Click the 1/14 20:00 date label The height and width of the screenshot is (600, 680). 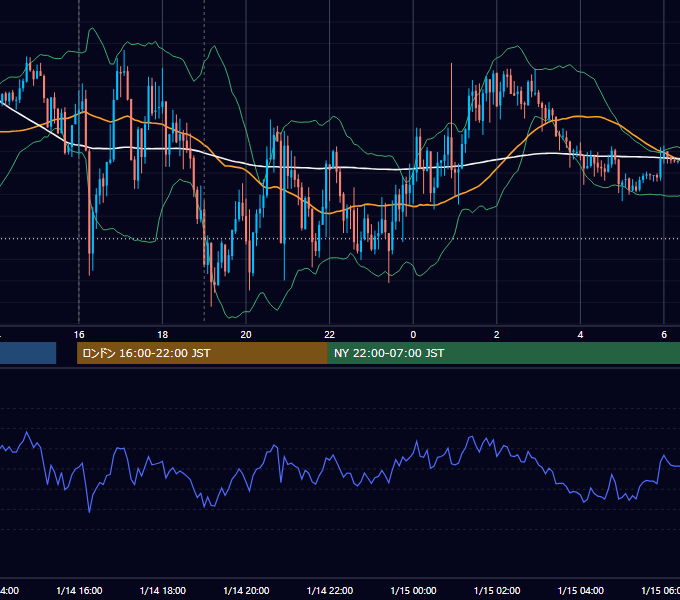pos(246,591)
